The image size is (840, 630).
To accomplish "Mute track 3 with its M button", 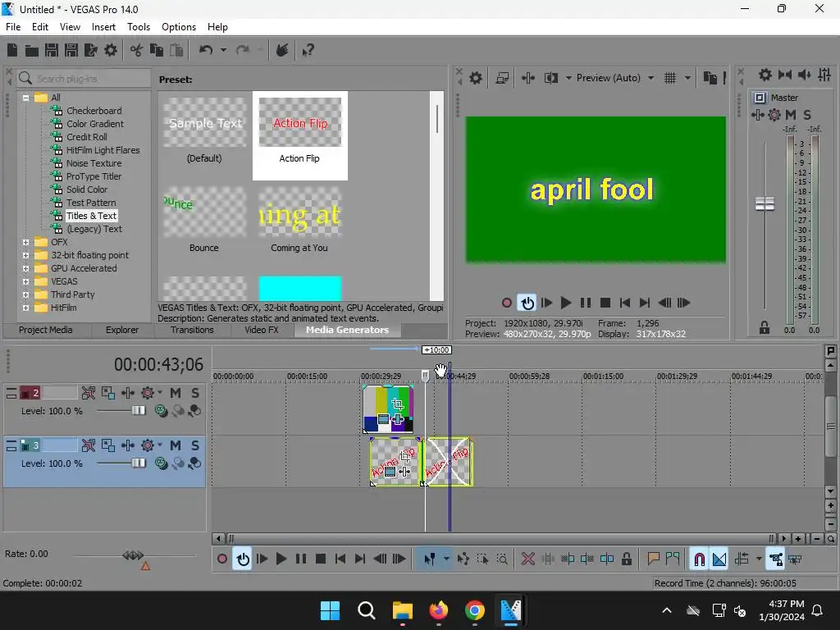I will pyautogui.click(x=176, y=445).
